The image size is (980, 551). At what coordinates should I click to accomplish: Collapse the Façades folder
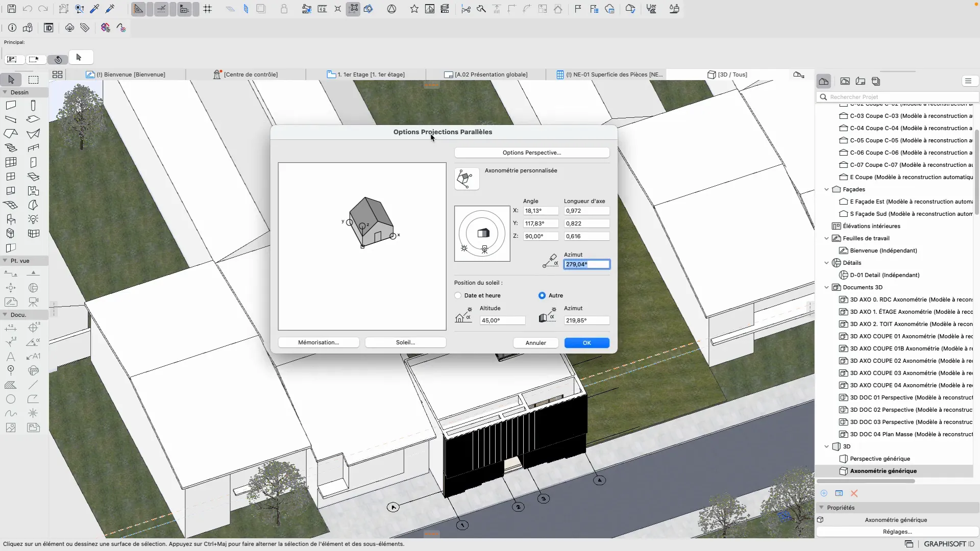click(826, 189)
